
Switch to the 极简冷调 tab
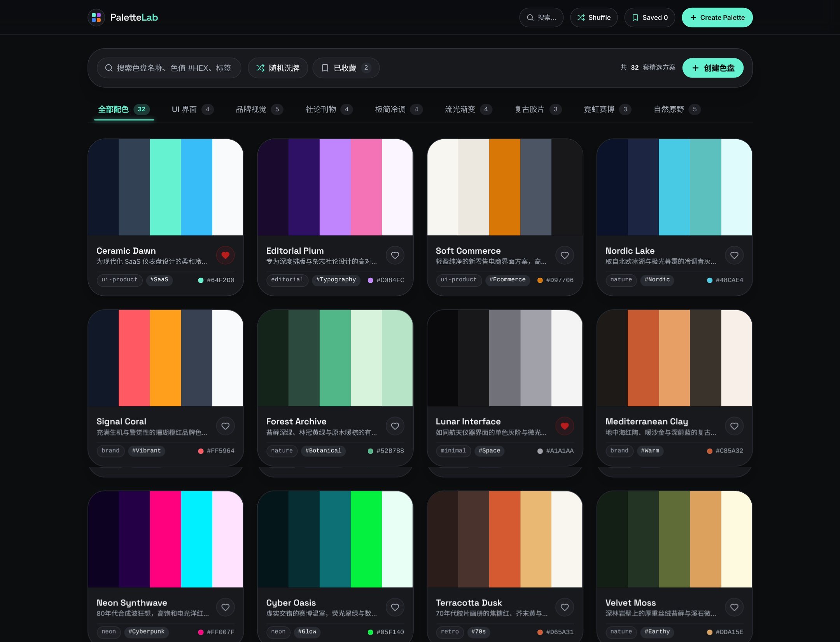[x=399, y=109]
